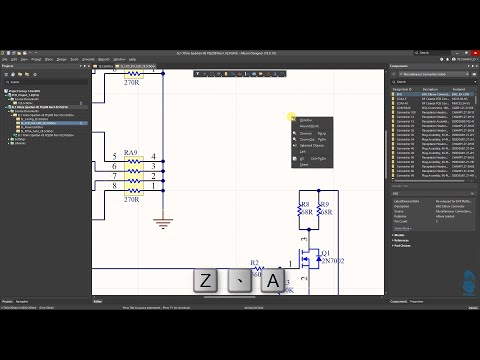The image size is (480, 360).
Task: Open the notifications bell at top right
Action: pos(447,59)
